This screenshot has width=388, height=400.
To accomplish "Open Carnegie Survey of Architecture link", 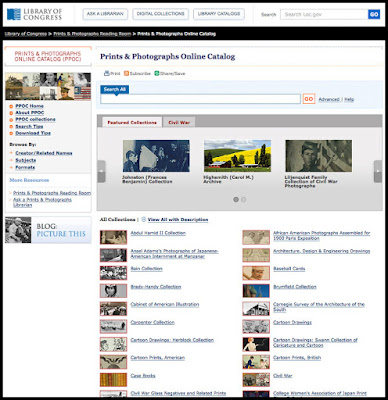I will (319, 307).
